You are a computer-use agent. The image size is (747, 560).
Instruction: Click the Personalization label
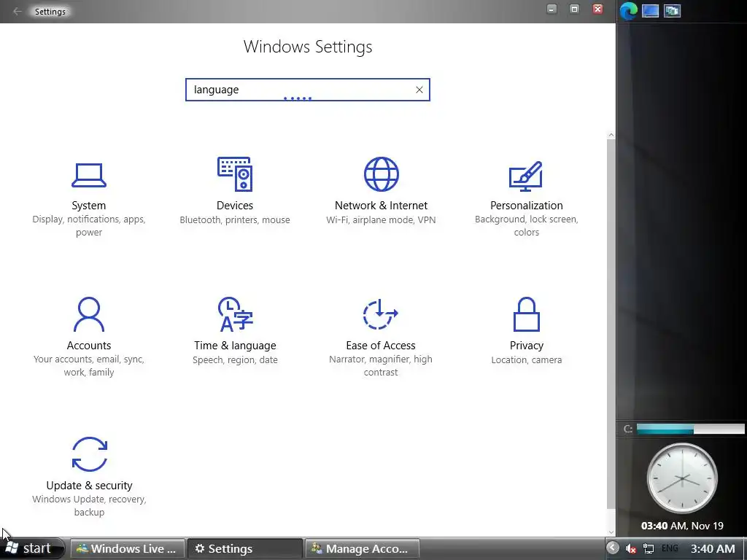coord(527,205)
